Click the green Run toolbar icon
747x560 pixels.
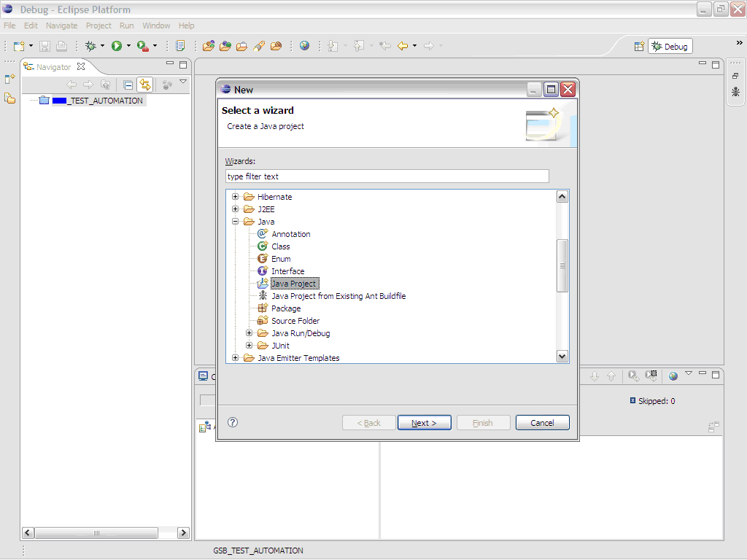117,46
